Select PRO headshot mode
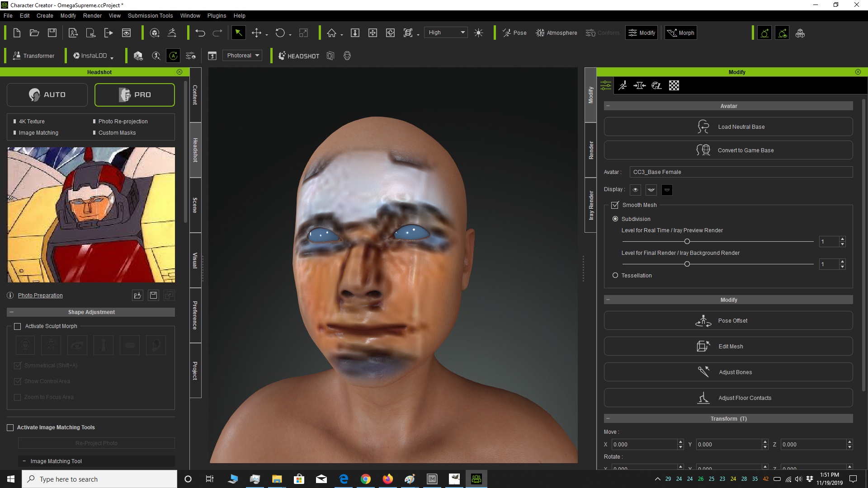The height and width of the screenshot is (488, 868). pos(134,94)
